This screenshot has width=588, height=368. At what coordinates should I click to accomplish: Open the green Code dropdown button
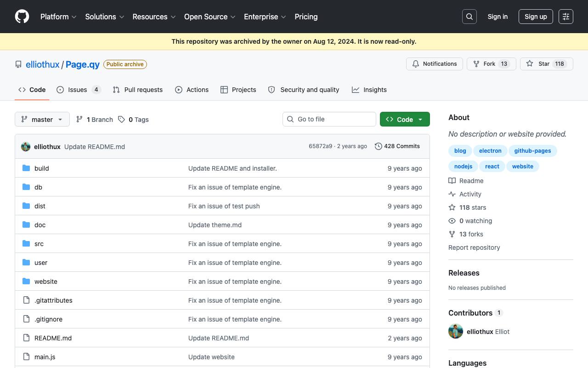point(405,119)
